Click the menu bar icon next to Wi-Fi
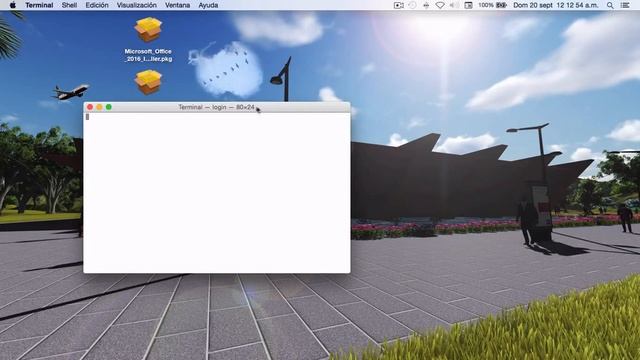The width and height of the screenshot is (640, 360). 426,5
